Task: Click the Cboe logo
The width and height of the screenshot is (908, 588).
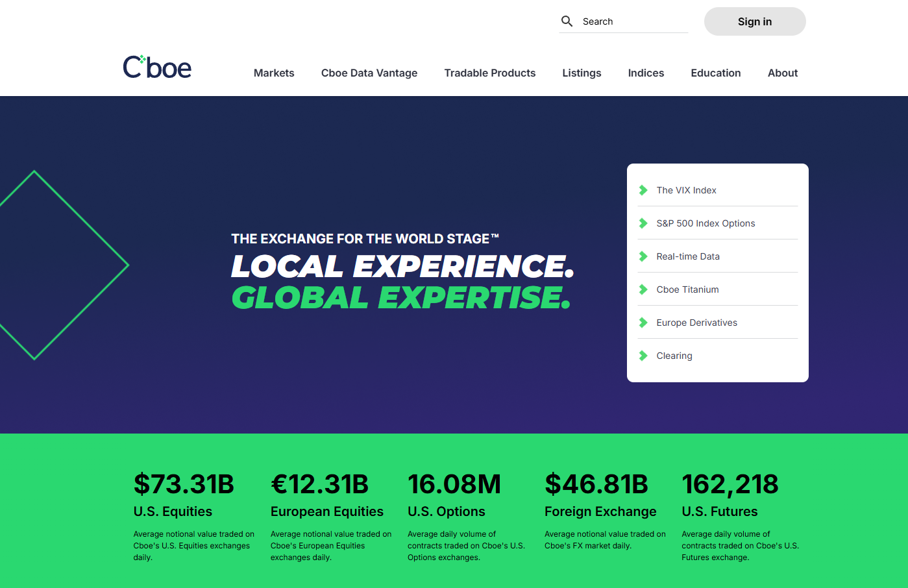Action: point(157,67)
